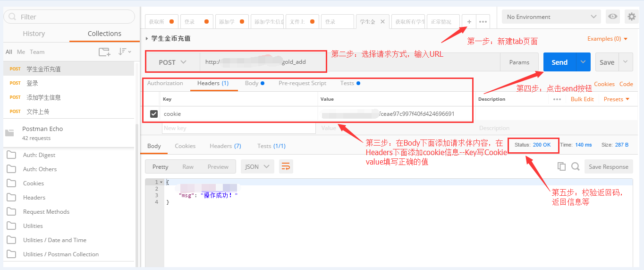Click the Save Response button

point(609,166)
